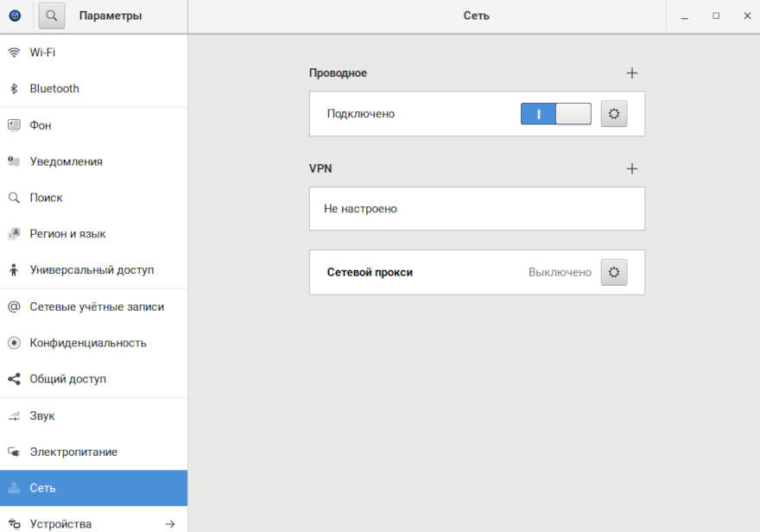Expand the Устройства submenu arrow
Image resolution: width=760 pixels, height=532 pixels.
pyautogui.click(x=170, y=523)
